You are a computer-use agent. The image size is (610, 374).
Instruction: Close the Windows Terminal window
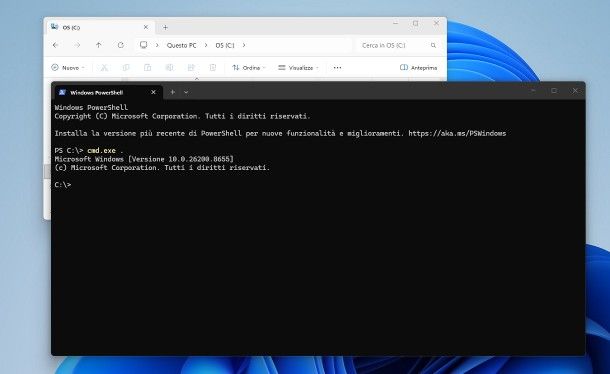(x=575, y=91)
